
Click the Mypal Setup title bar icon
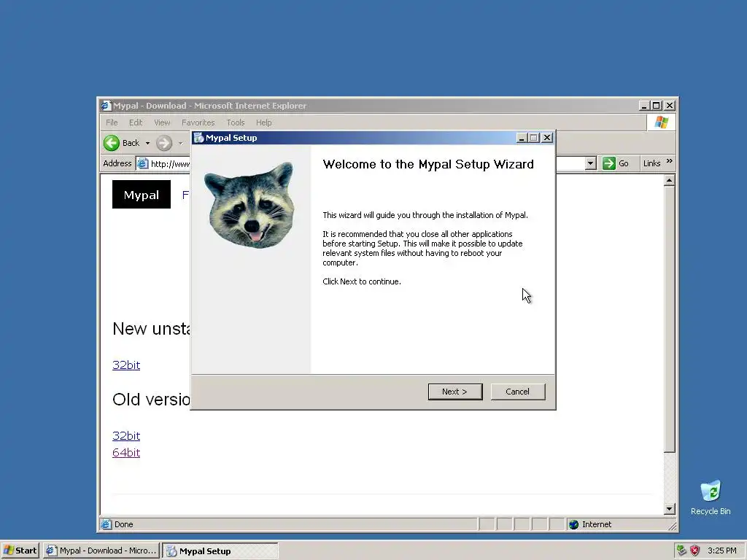click(198, 138)
